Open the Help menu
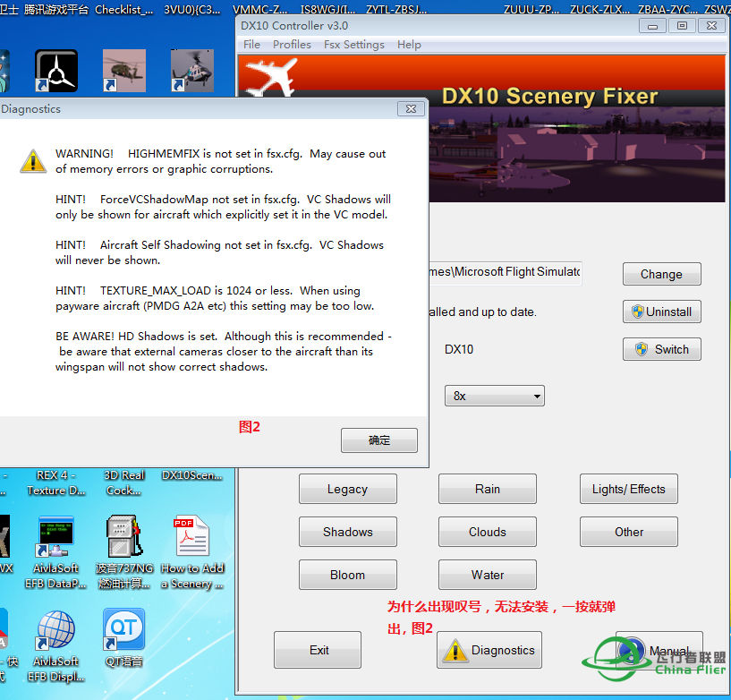 (x=409, y=44)
